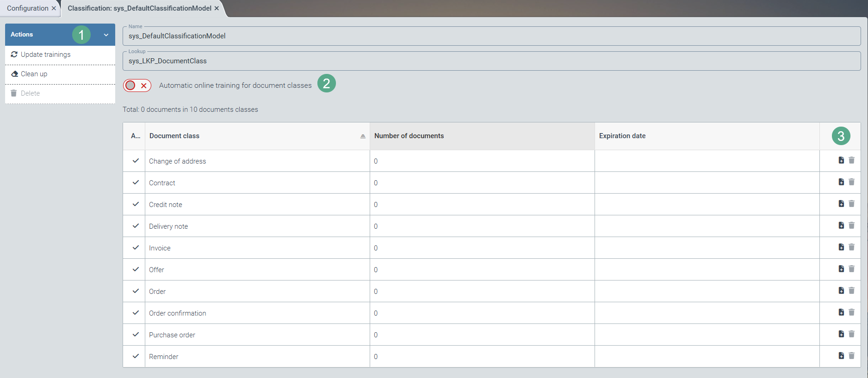Close the Classification tab
The height and width of the screenshot is (378, 868).
point(217,8)
